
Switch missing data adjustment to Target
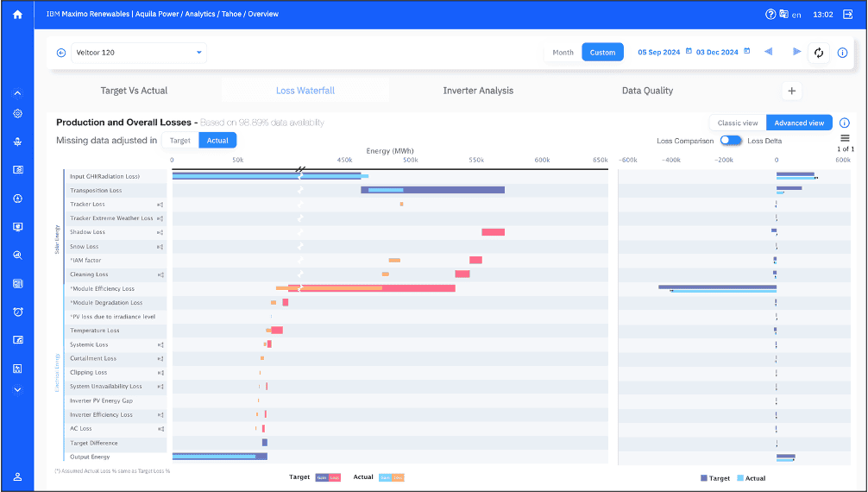tap(180, 140)
